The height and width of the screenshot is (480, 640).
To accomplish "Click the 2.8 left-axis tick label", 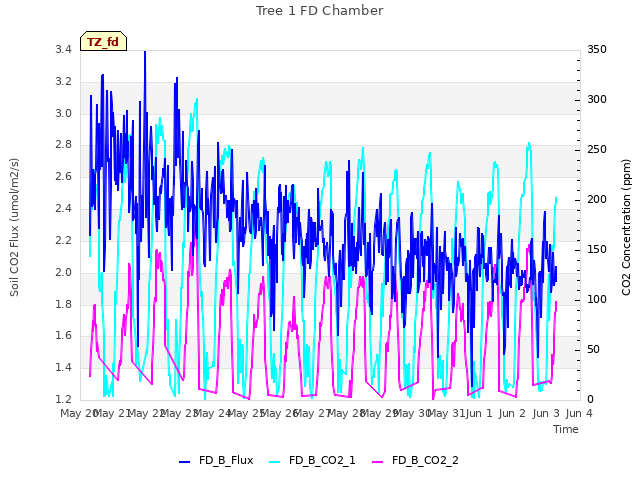I will tap(63, 144).
